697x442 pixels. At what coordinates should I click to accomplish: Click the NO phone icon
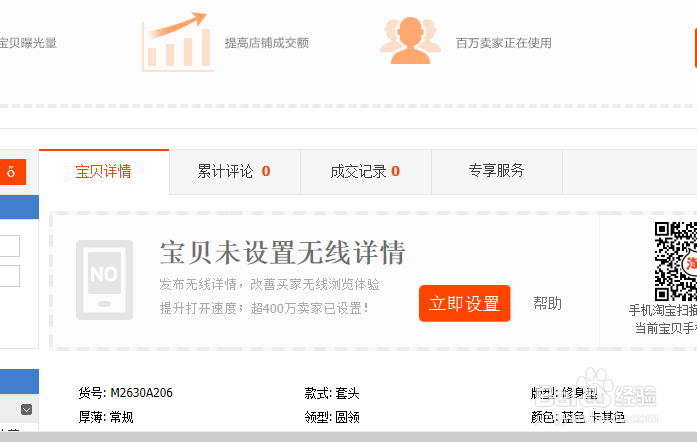tap(104, 280)
